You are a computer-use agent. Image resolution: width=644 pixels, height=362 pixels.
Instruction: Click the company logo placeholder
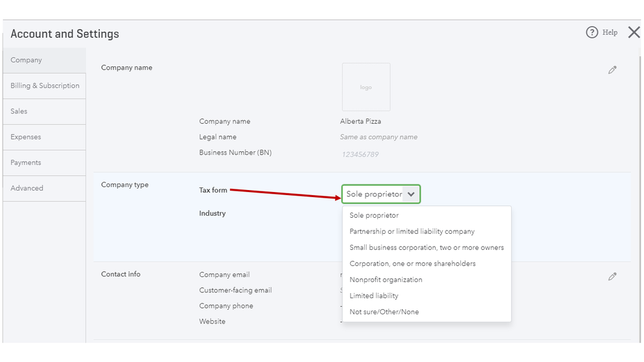point(366,87)
